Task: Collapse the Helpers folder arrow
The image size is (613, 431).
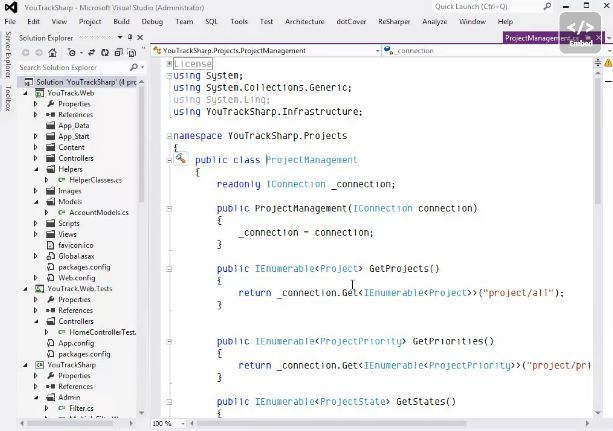Action: pos(36,169)
